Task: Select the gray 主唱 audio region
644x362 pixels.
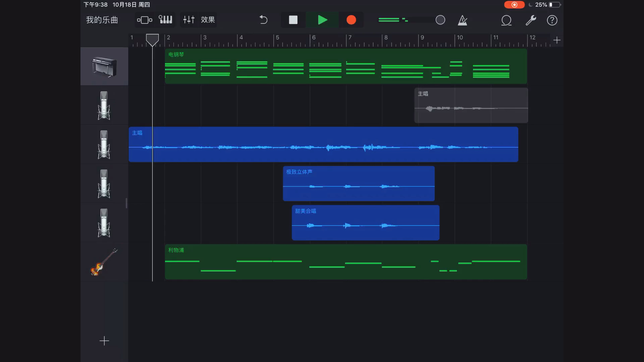Action: tap(471, 105)
